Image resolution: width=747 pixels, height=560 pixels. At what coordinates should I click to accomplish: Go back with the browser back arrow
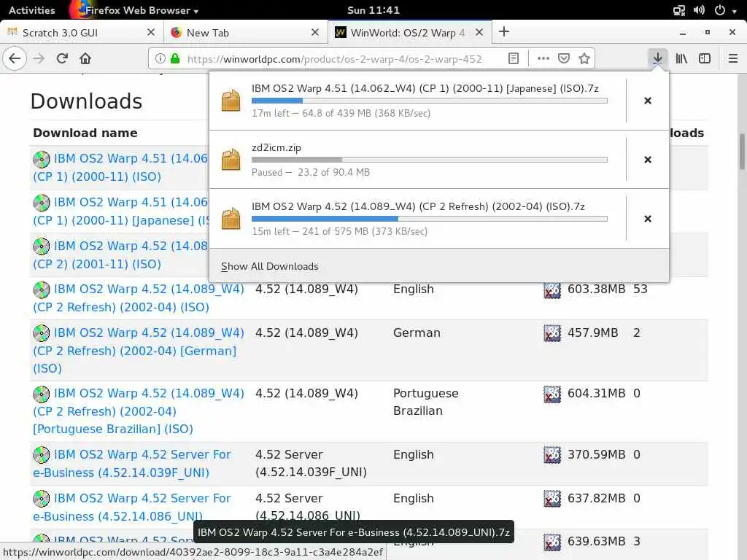tap(15, 58)
